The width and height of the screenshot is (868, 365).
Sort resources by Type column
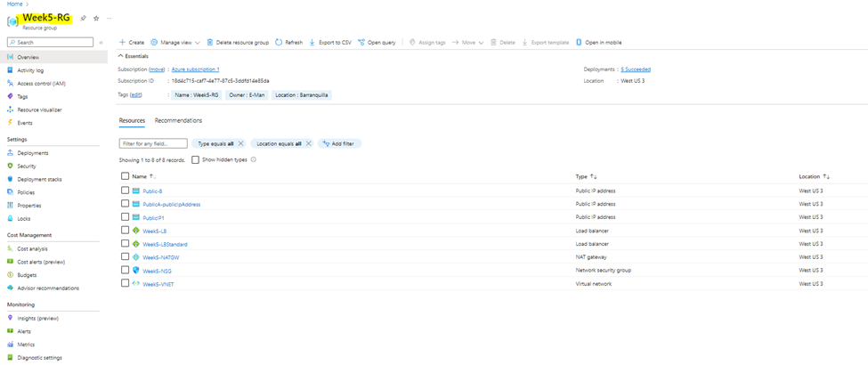[x=586, y=176]
